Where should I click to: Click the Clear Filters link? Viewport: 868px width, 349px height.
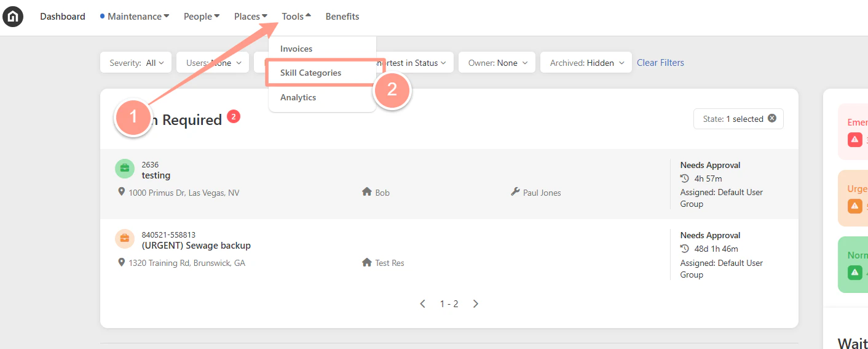[x=660, y=63]
